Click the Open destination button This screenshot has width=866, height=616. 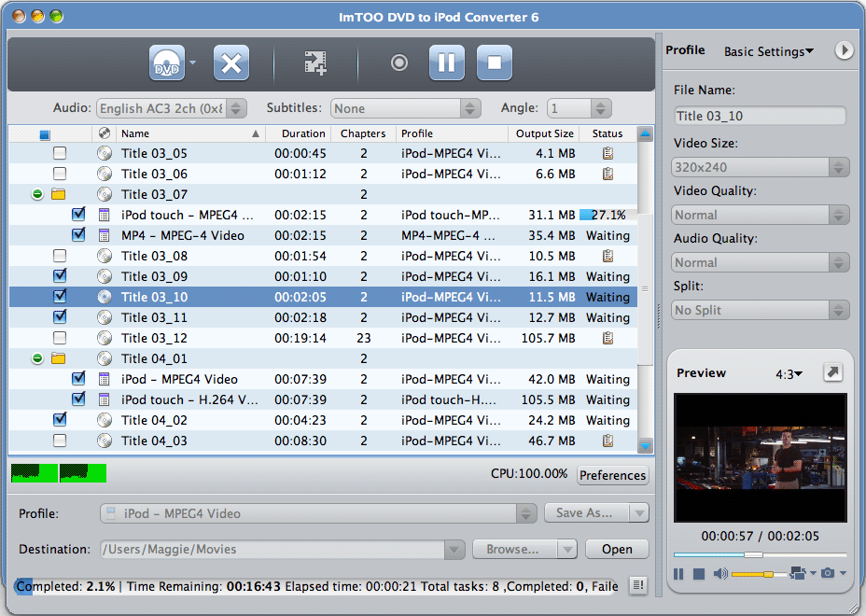pos(617,549)
